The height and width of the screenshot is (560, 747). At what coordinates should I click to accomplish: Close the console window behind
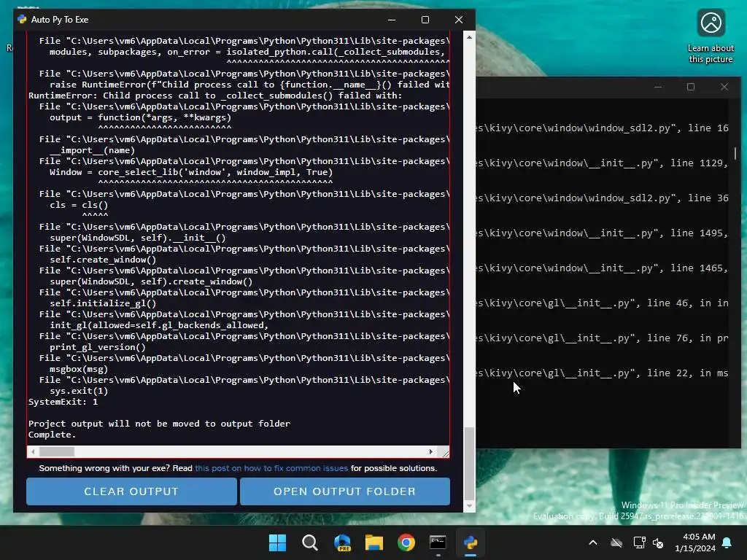click(724, 87)
